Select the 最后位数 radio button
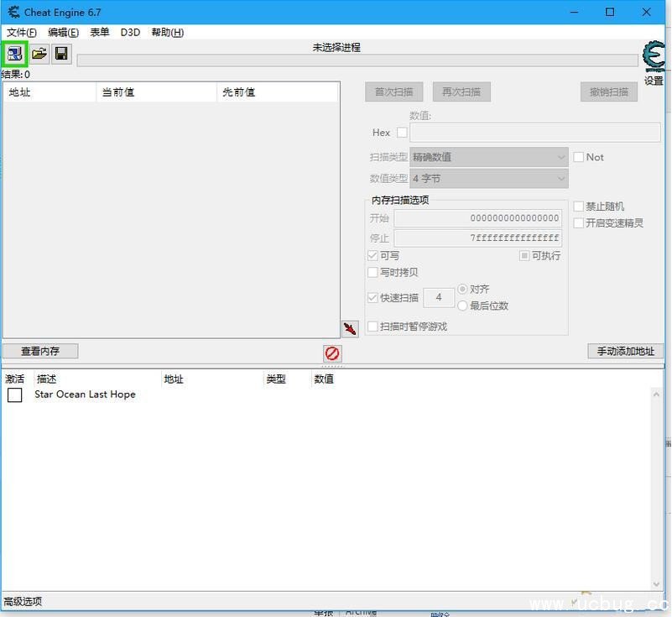 (462, 306)
